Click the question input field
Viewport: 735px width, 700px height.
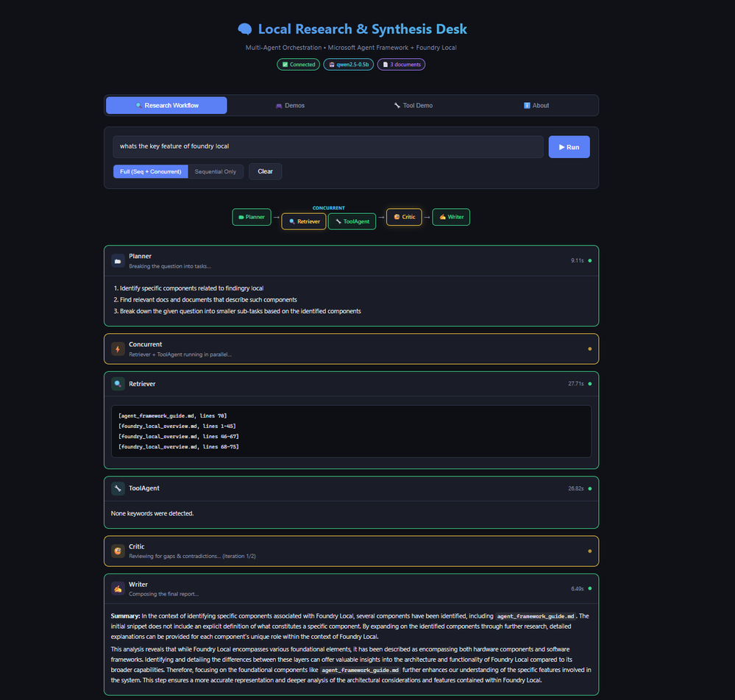pyautogui.click(x=328, y=146)
